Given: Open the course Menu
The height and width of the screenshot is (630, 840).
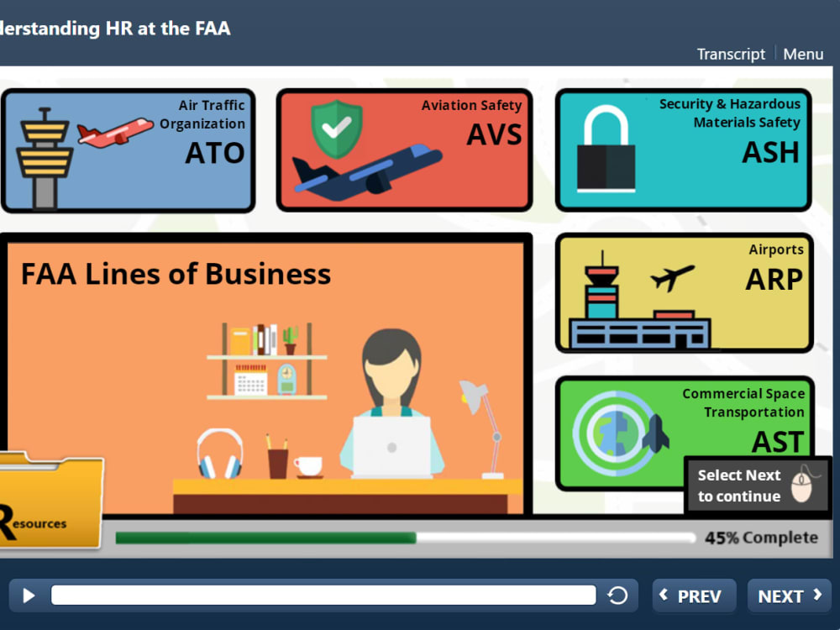Looking at the screenshot, I should (x=802, y=54).
